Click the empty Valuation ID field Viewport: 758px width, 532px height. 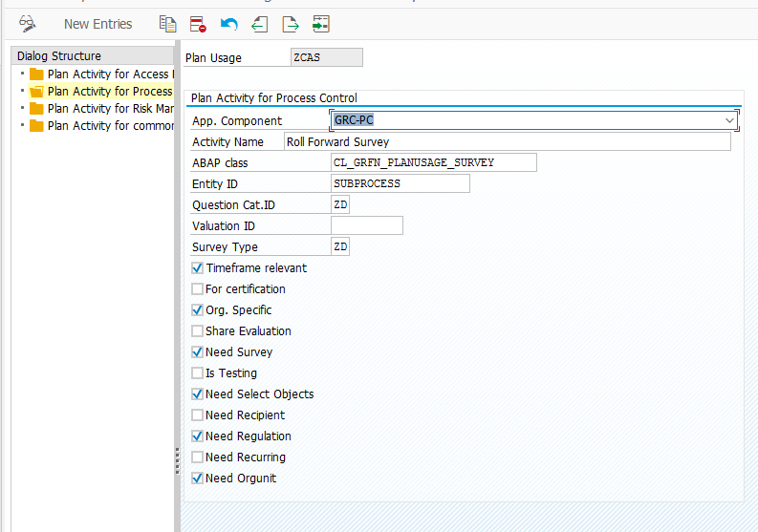tap(367, 225)
